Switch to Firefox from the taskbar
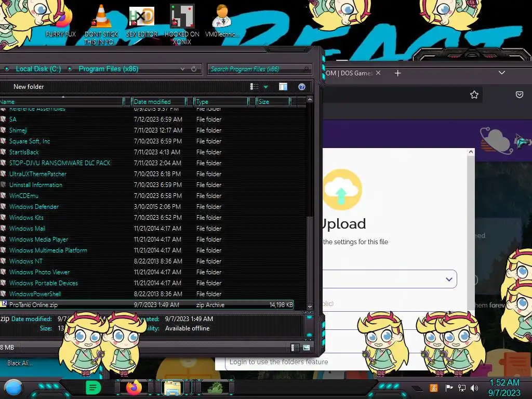 pos(134,388)
